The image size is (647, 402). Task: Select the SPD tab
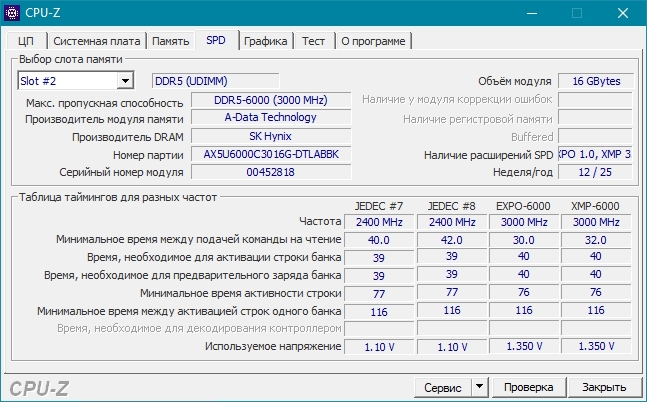pyautogui.click(x=216, y=41)
